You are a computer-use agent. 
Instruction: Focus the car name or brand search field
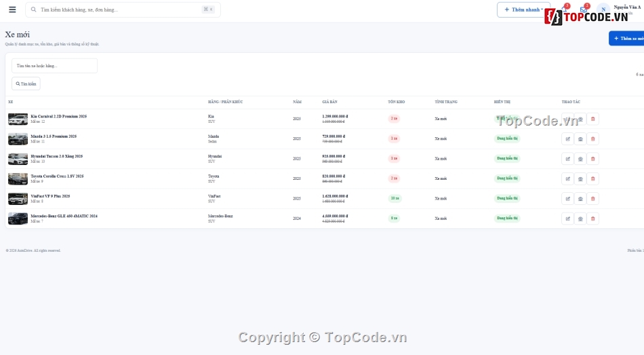pos(55,66)
